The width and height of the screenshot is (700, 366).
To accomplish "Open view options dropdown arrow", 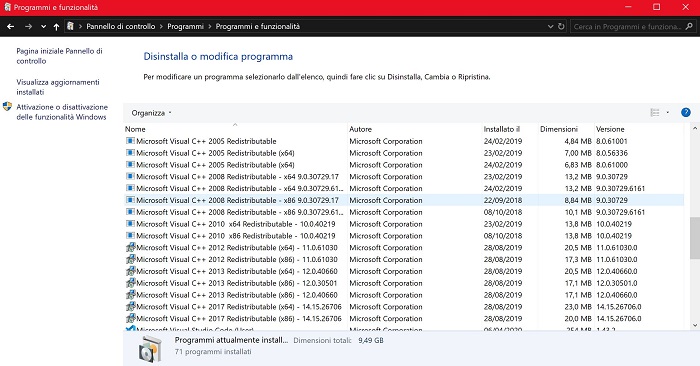I will 668,112.
